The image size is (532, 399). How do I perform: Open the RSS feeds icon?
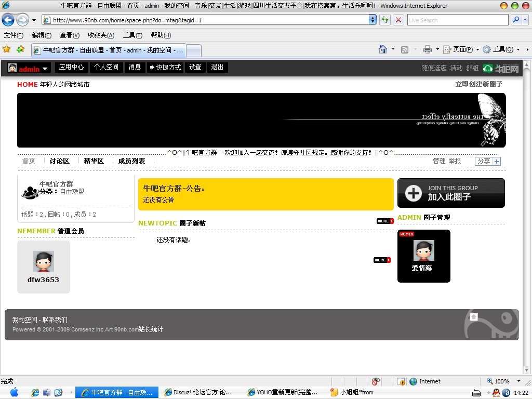pyautogui.click(x=404, y=50)
